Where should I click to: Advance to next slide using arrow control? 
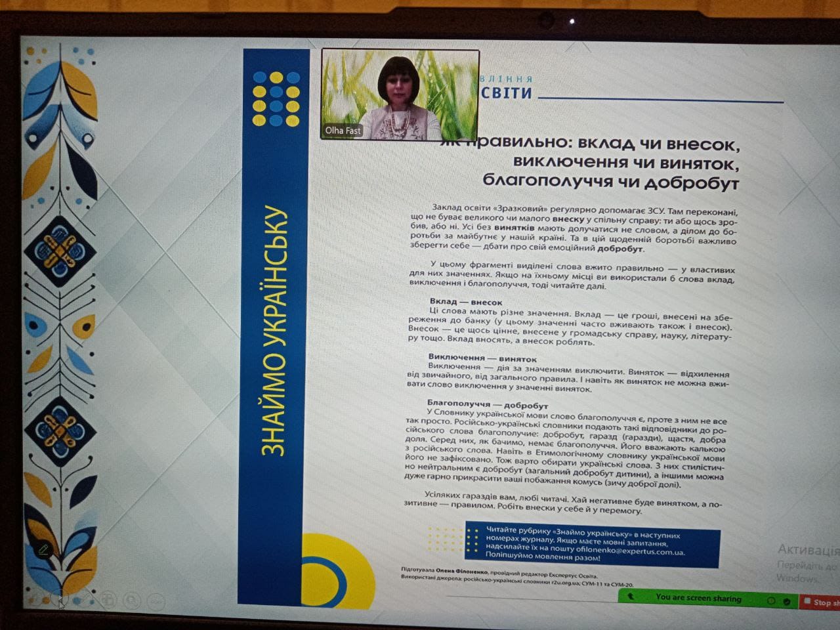click(x=60, y=598)
